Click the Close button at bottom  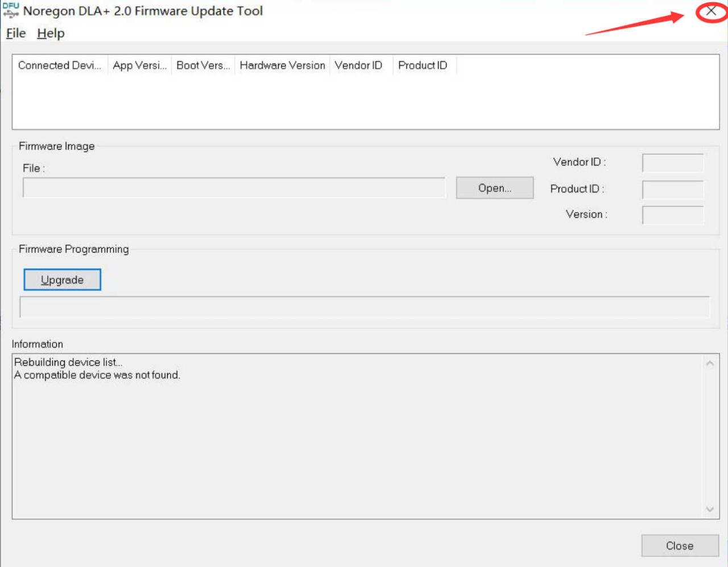(680, 546)
